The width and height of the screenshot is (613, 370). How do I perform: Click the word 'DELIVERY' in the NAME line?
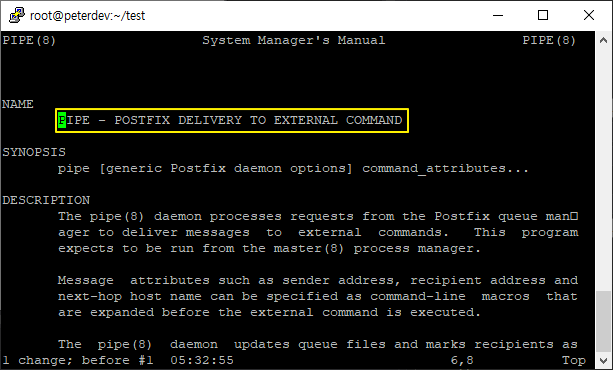(x=210, y=120)
